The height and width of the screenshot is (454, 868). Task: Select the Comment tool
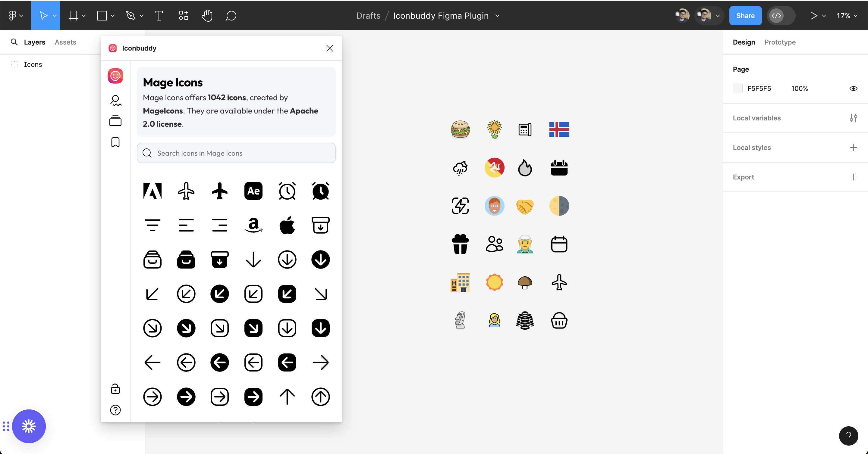[x=231, y=15]
